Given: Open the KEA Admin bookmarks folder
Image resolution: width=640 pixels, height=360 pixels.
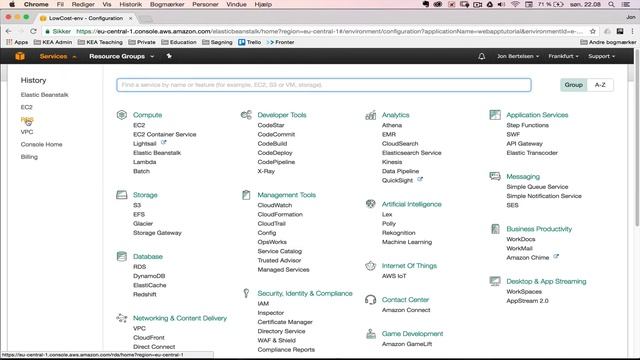Looking at the screenshot, I should pos(53,42).
